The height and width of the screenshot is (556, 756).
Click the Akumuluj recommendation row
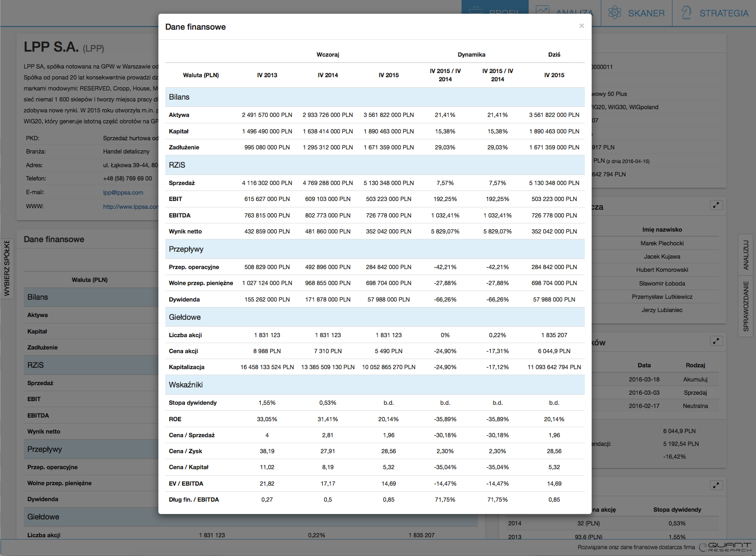point(655,379)
